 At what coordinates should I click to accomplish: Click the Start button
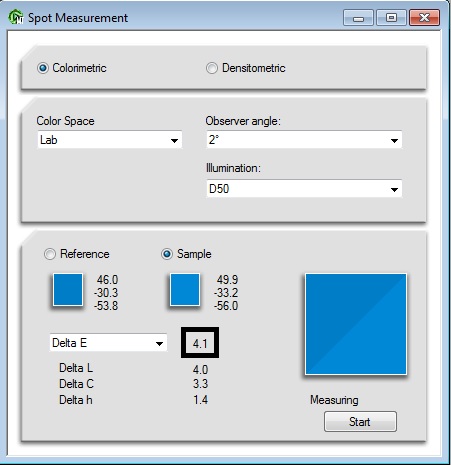coord(360,422)
